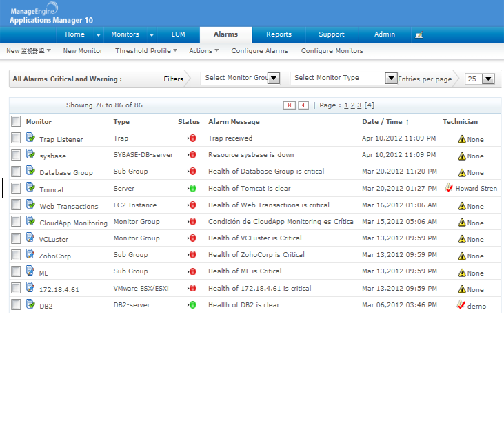Check the Web Transactions row checkbox

[16, 205]
